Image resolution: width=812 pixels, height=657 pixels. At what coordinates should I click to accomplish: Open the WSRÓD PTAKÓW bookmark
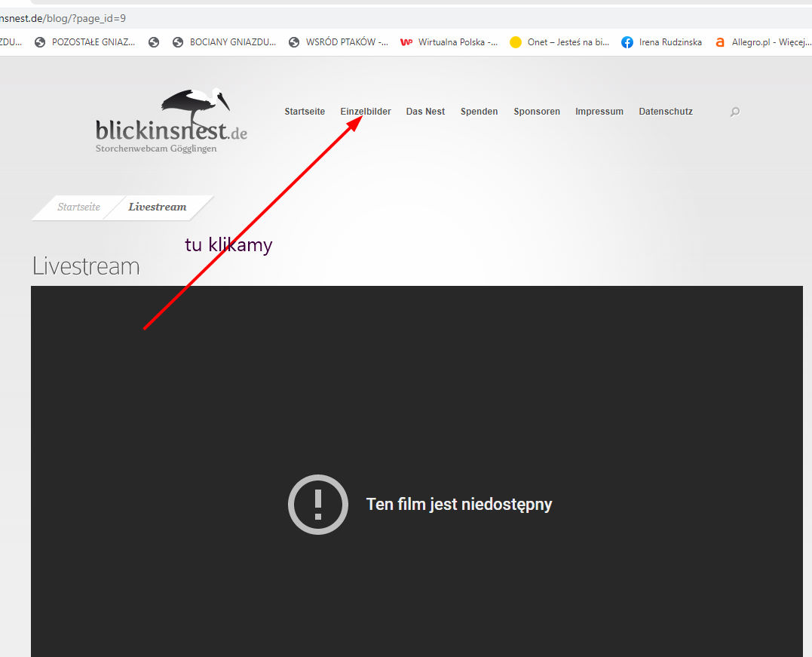point(339,42)
